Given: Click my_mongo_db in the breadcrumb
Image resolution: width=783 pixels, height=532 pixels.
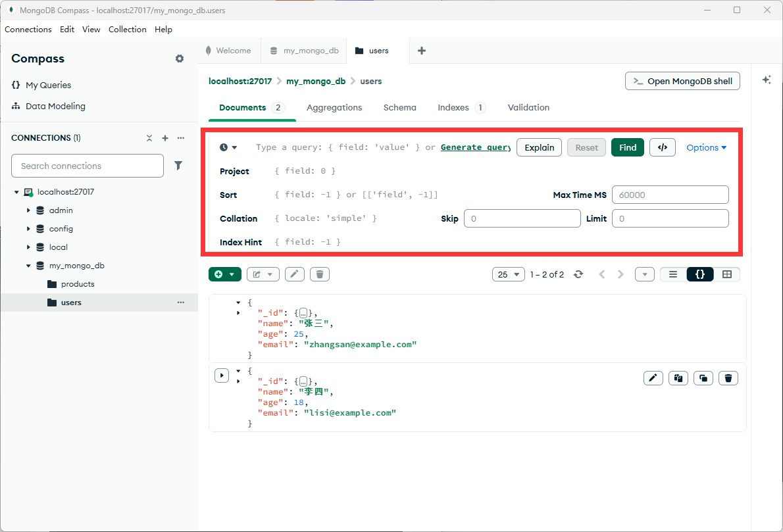Looking at the screenshot, I should point(316,81).
